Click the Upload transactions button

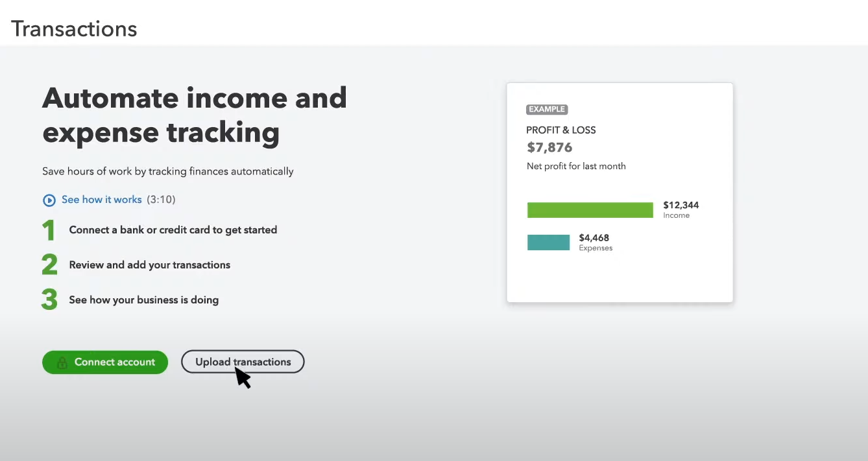243,362
